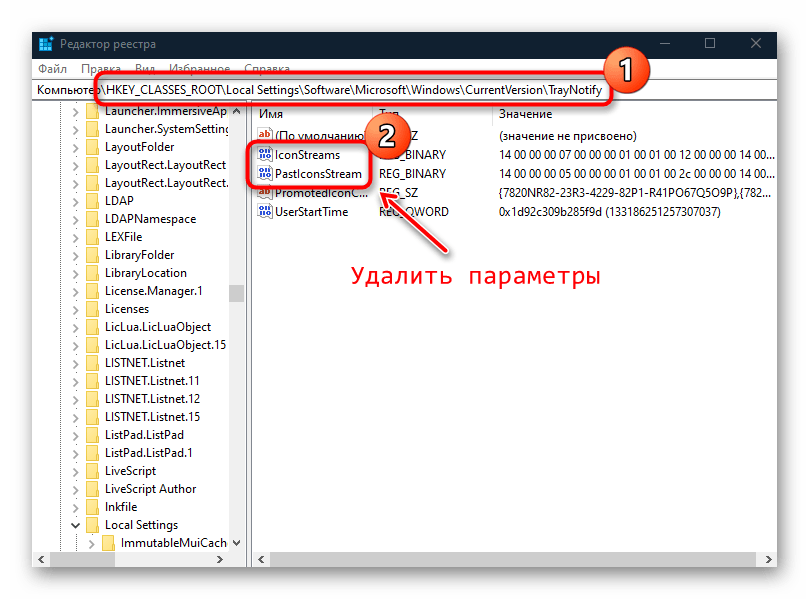Sort values by the Имя column header

pos(271,114)
